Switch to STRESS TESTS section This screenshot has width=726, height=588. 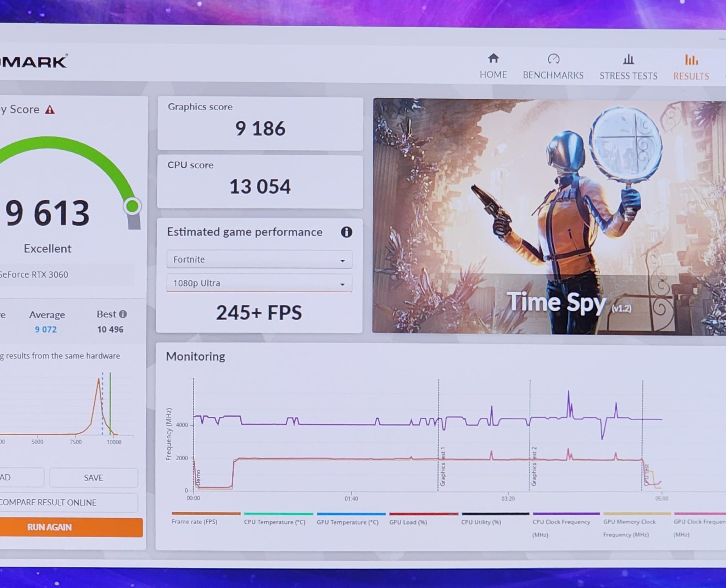[629, 76]
